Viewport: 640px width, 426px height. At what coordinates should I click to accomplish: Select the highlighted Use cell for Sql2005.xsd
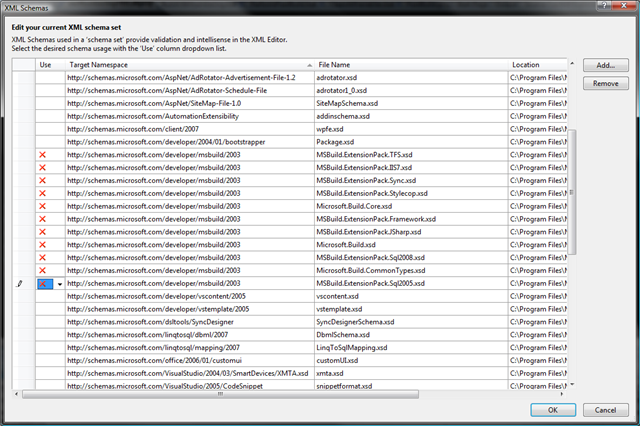[45, 284]
